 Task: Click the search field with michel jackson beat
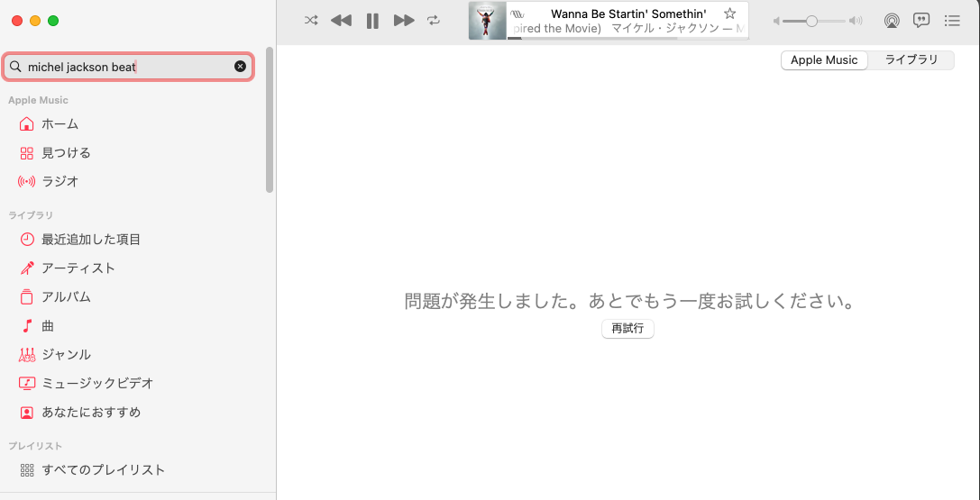(128, 67)
